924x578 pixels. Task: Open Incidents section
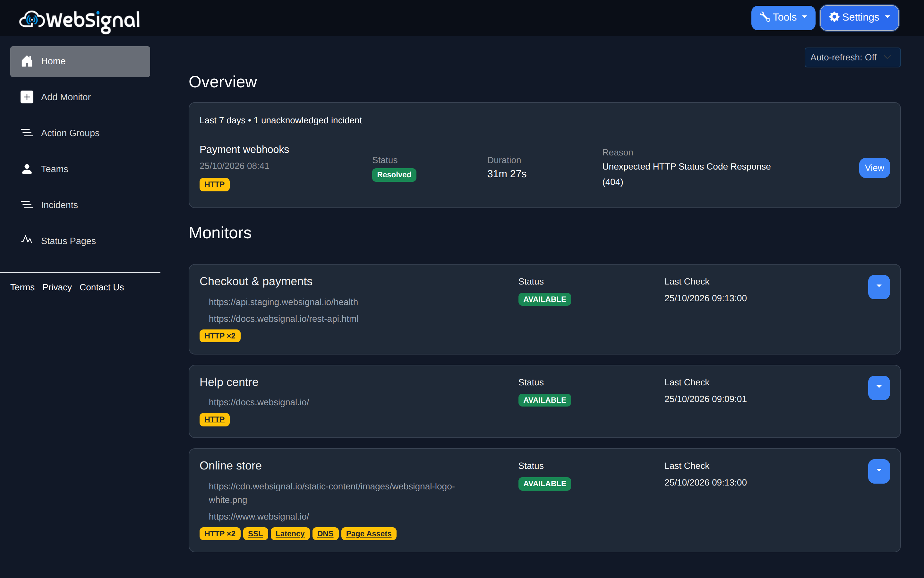(x=80, y=205)
